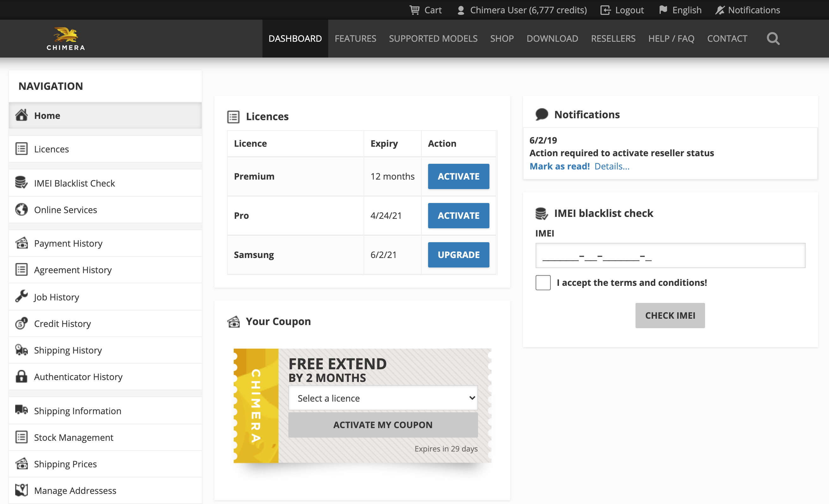Upgrade the Samsung licence
Screen dimensions: 829x504
[x=458, y=255]
